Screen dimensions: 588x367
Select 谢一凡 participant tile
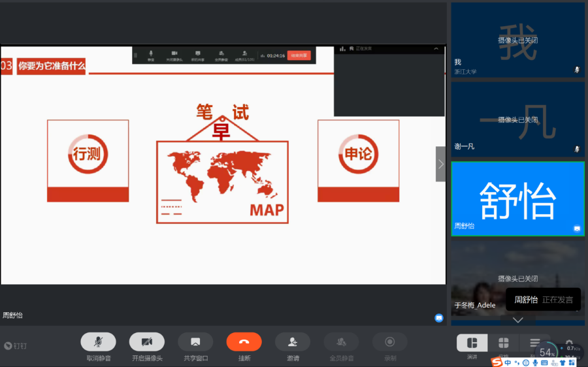coord(517,120)
